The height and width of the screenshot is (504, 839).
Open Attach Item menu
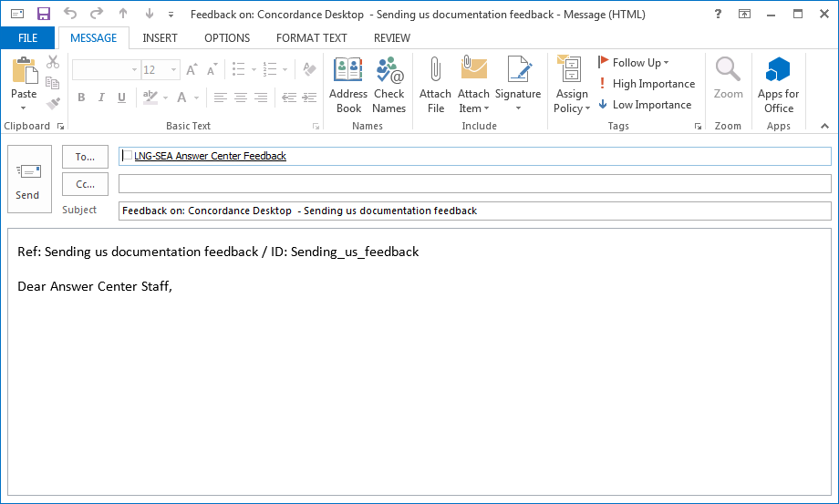pyautogui.click(x=473, y=85)
